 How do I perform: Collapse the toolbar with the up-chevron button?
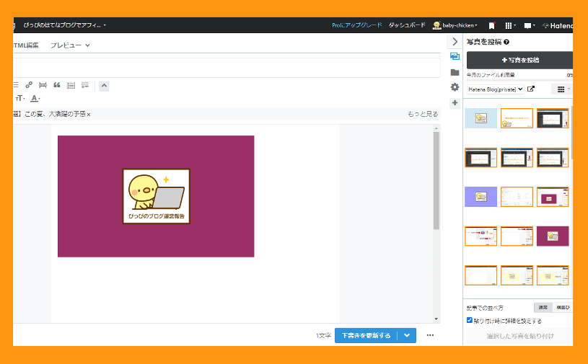pos(104,86)
